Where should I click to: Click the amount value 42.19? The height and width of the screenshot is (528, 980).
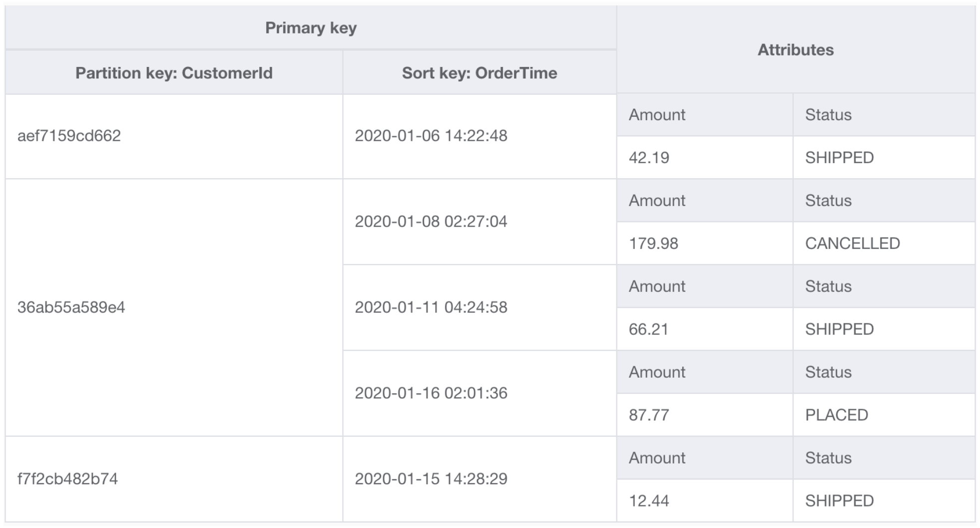(648, 158)
